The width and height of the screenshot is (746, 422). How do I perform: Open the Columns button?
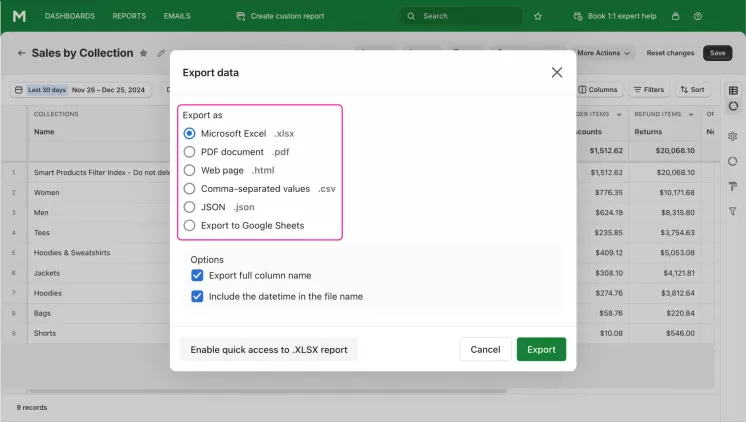click(x=598, y=89)
